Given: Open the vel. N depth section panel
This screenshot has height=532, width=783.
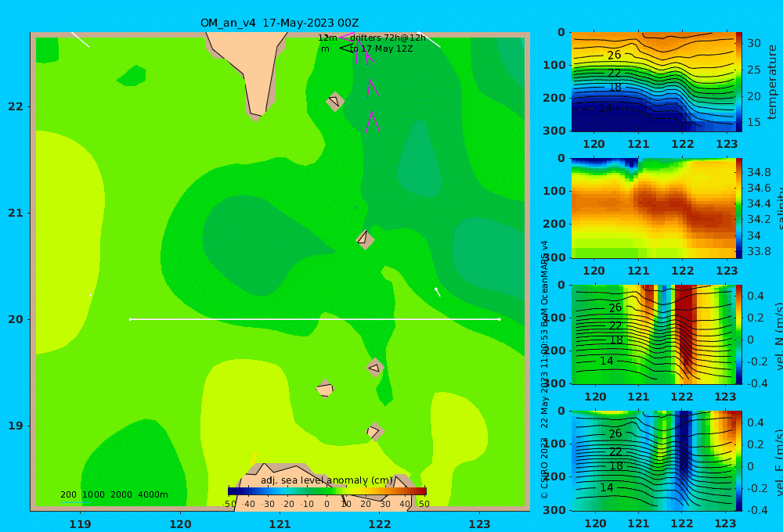Looking at the screenshot, I should point(654,334).
